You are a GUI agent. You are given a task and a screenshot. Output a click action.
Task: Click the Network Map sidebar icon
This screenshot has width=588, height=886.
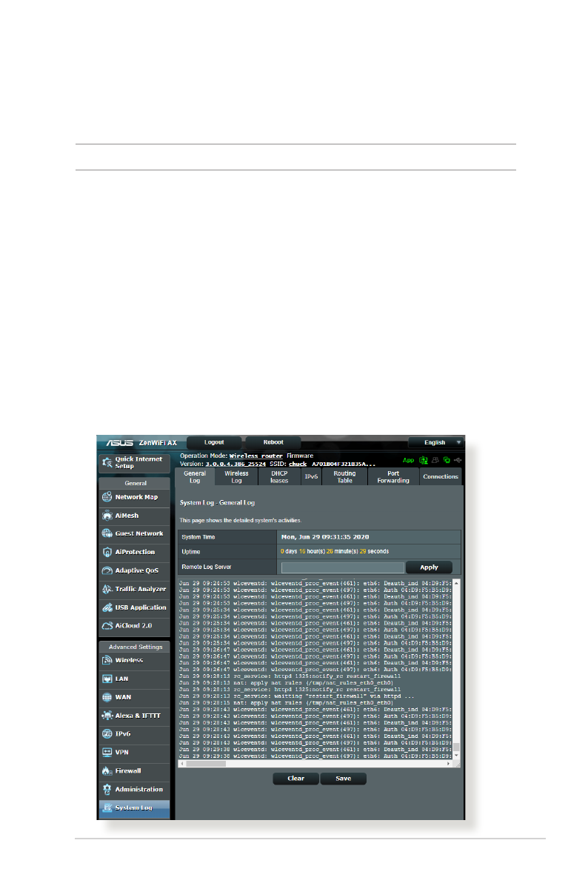point(107,498)
